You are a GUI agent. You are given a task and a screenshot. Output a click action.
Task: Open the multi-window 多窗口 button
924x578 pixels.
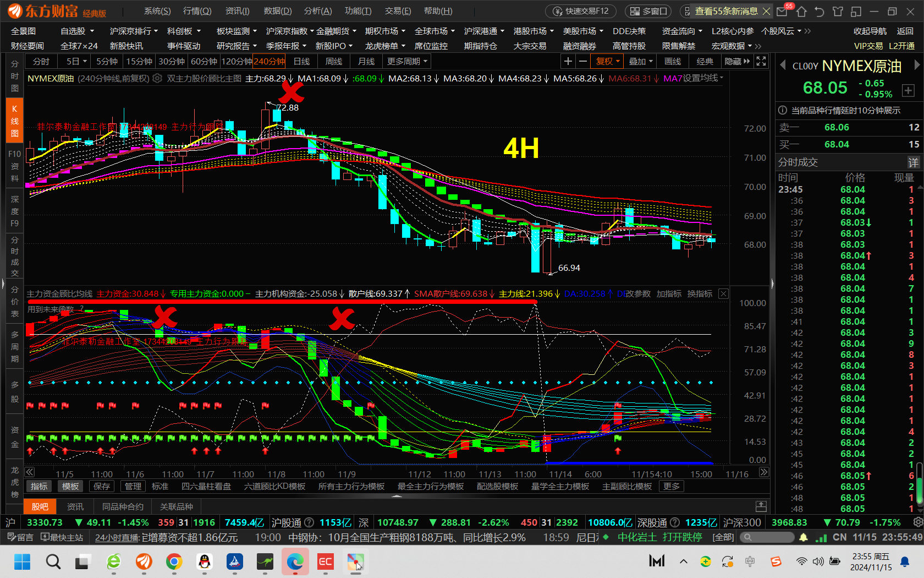pos(648,11)
